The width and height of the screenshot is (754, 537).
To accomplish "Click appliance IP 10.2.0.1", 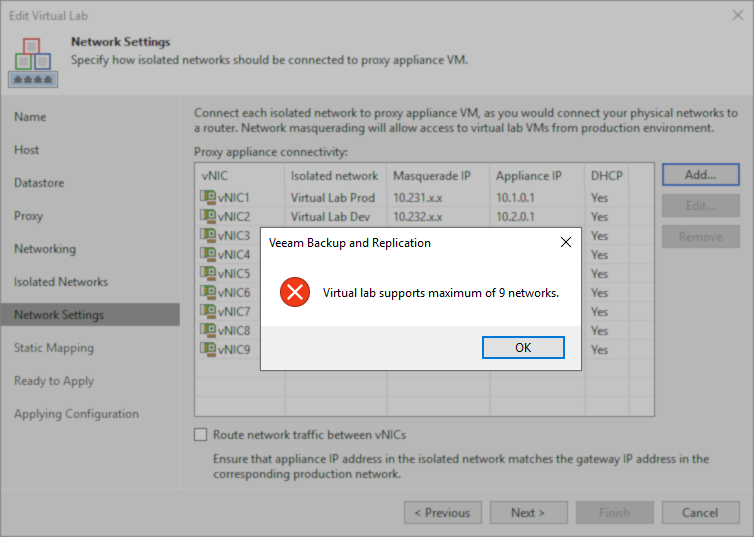I will point(515,217).
